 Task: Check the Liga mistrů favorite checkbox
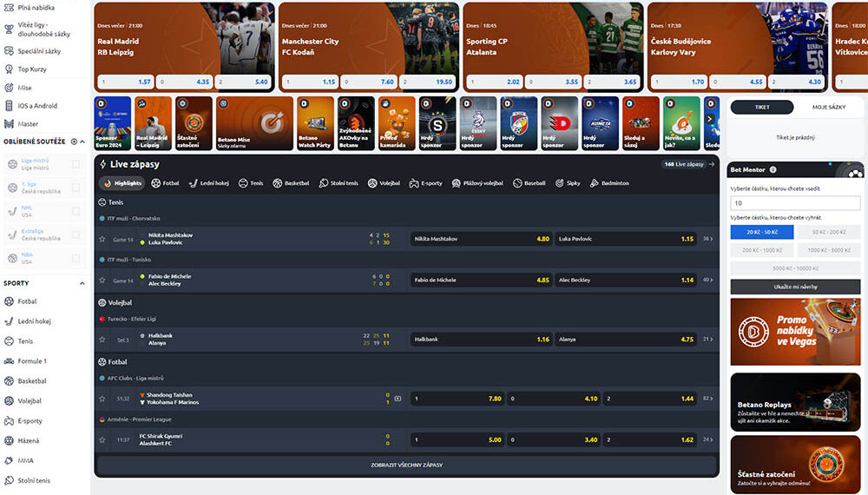point(76,164)
